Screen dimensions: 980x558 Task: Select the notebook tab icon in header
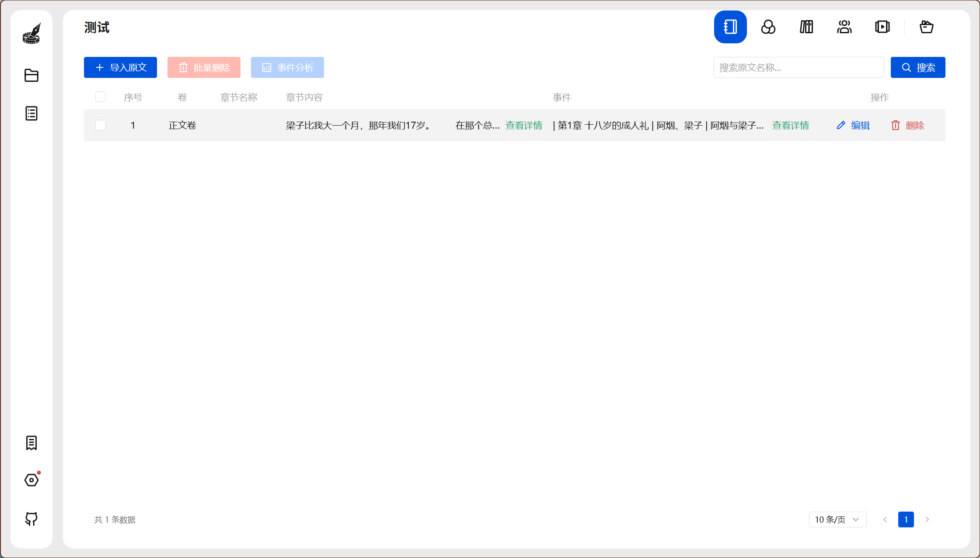pyautogui.click(x=730, y=27)
